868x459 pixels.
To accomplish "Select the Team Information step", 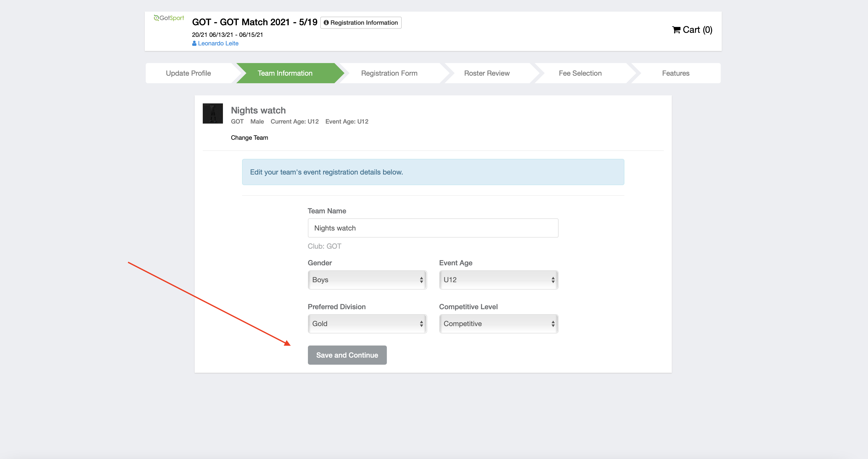I will [x=285, y=73].
